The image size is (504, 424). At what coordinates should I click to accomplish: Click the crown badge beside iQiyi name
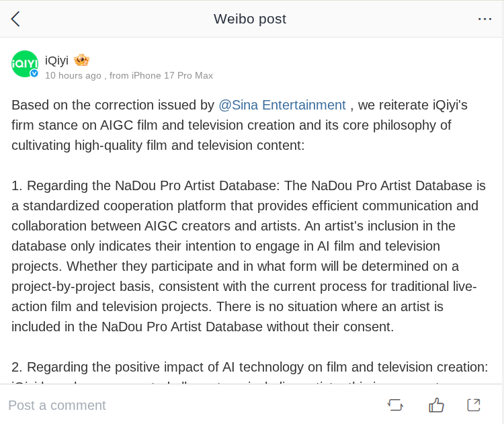(x=81, y=60)
